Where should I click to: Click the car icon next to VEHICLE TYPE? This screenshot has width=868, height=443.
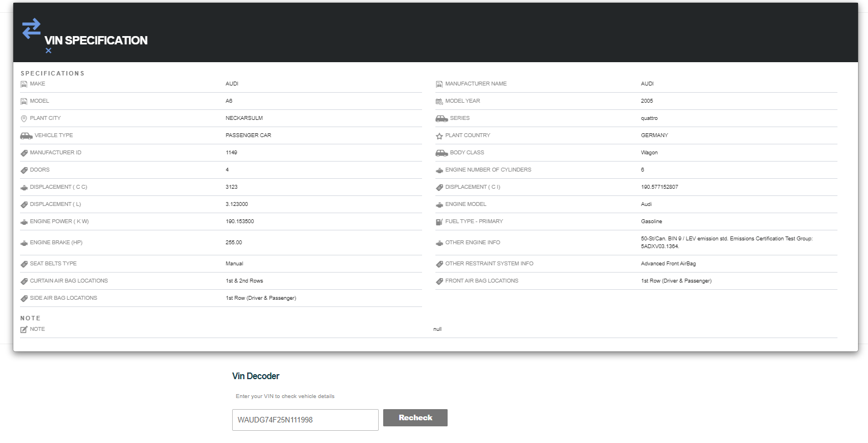[26, 135]
